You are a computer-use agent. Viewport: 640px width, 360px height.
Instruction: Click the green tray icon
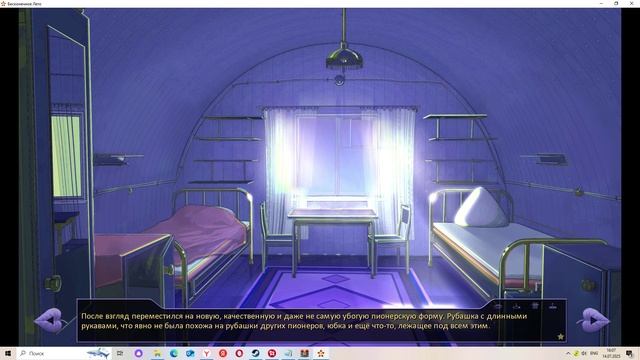pos(576,353)
